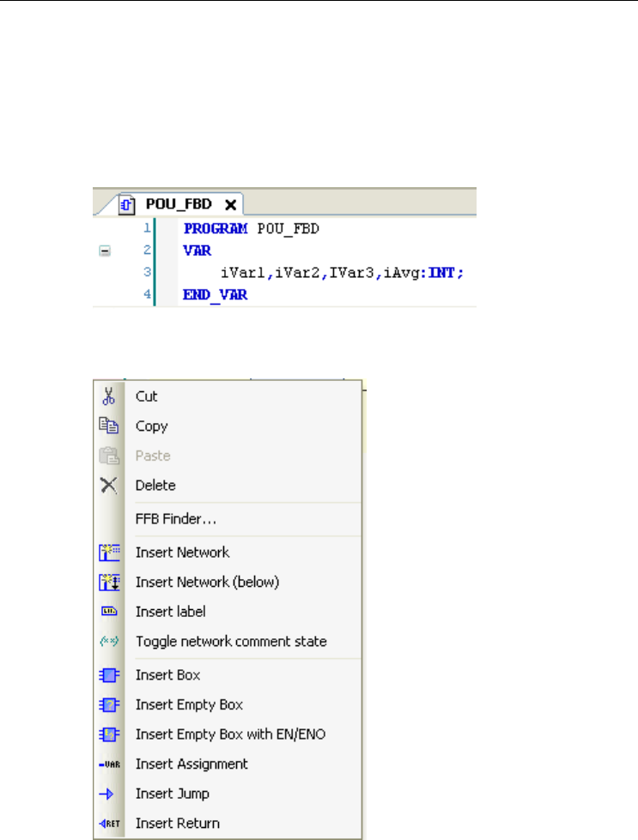Image resolution: width=638 pixels, height=840 pixels.
Task: Click line number 3 in the gutter
Action: coord(148,272)
